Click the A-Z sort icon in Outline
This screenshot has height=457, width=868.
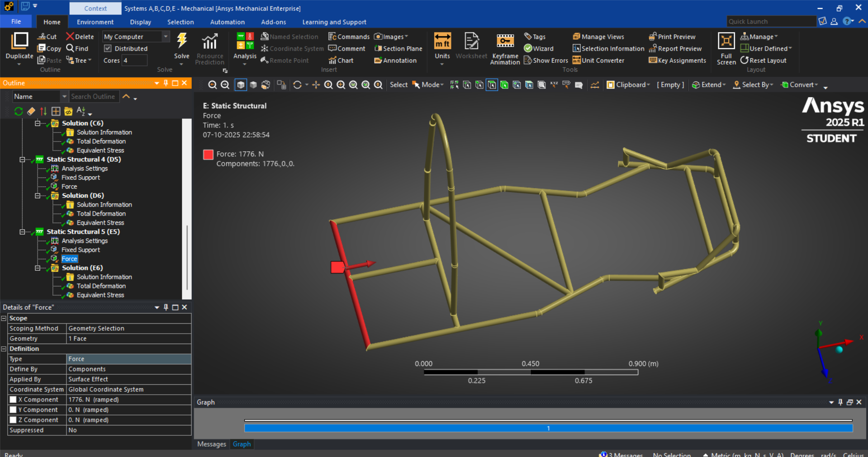(x=81, y=111)
